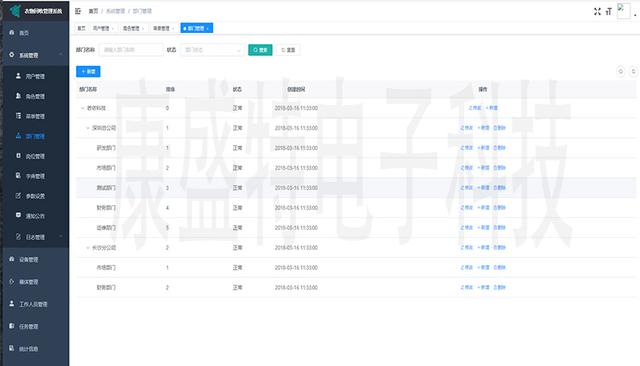
Task: Click 删除 in the 深圳总公司 row
Action: [499, 128]
